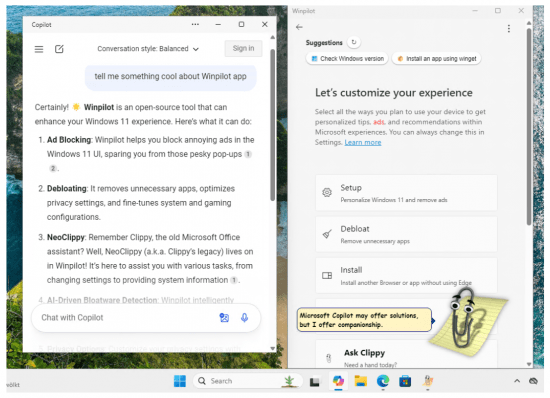Select Check Windows version suggestion
Screen dimensions: 550x398
[348, 59]
